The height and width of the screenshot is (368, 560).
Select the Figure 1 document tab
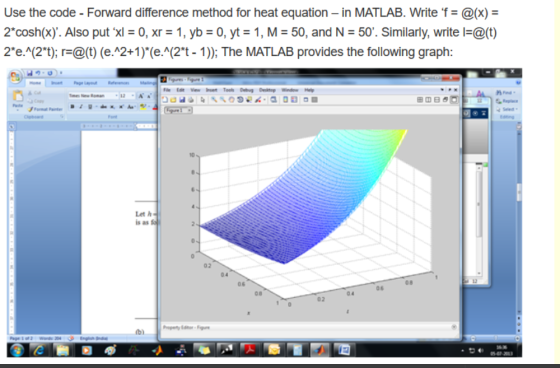tap(178, 110)
